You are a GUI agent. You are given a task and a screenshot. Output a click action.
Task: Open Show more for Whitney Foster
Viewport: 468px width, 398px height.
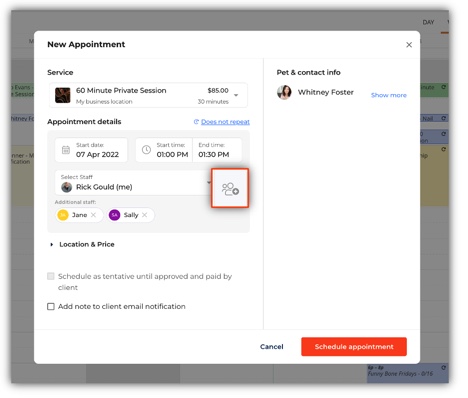[389, 95]
